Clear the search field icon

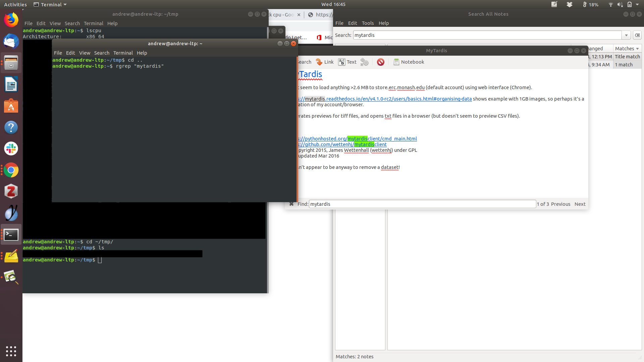coord(637,35)
